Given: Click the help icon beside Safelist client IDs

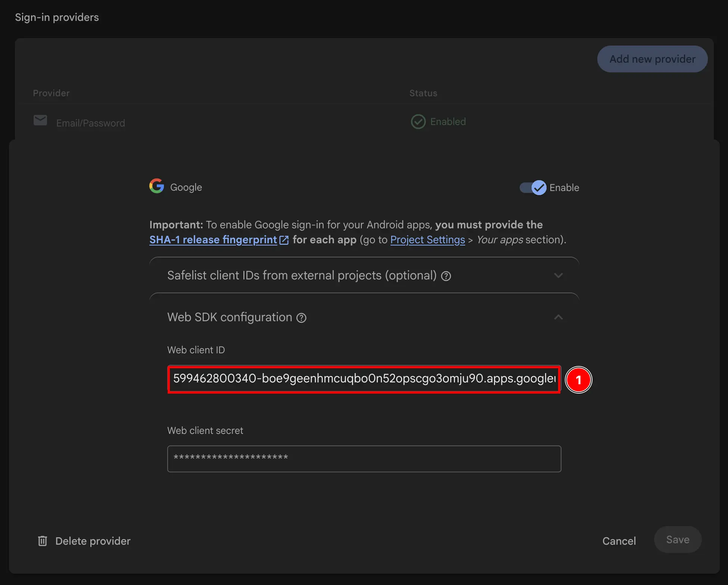Looking at the screenshot, I should 446,276.
